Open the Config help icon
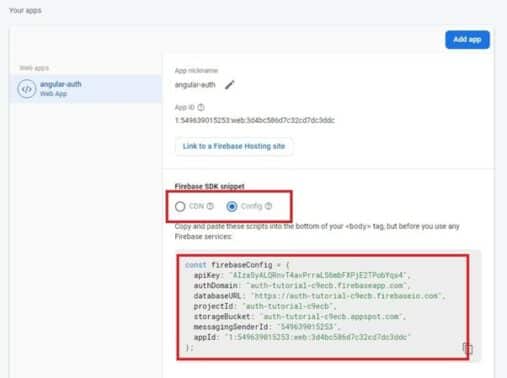Image resolution: width=507 pixels, height=378 pixels. [268, 206]
